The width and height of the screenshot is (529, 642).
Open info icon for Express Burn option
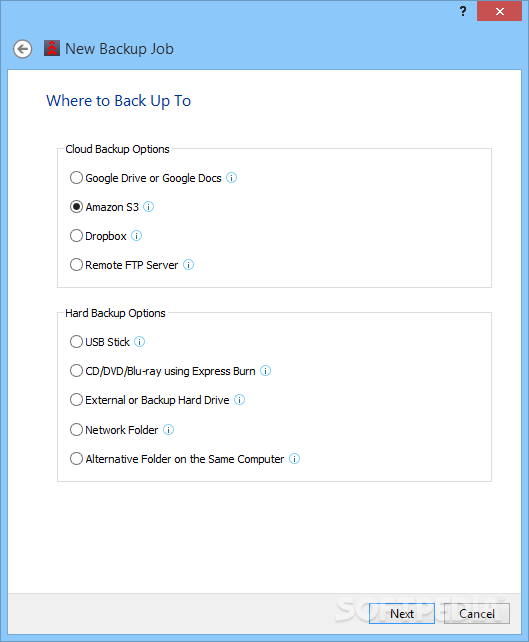(x=265, y=371)
